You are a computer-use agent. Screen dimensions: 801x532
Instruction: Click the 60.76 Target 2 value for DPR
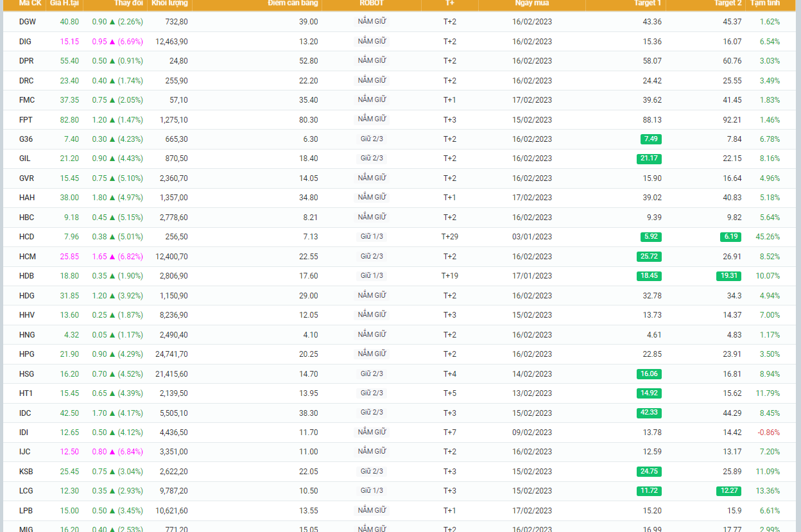[732, 61]
